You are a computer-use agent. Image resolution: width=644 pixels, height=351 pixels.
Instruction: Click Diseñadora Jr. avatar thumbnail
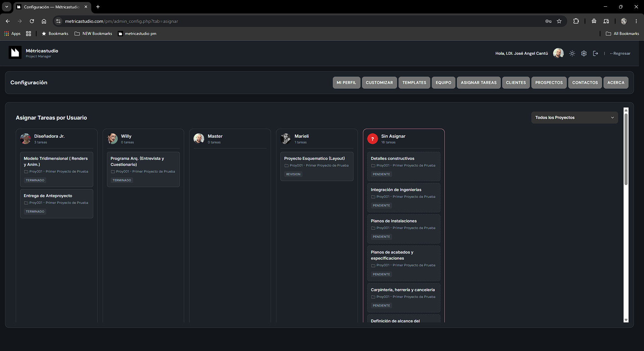[25, 139]
